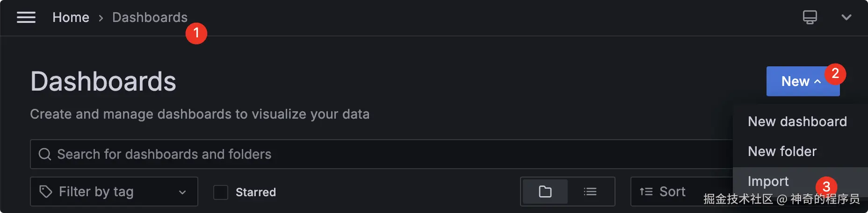Click the tag icon in filter
Viewport: 868px width, 213px height.
pyautogui.click(x=45, y=192)
